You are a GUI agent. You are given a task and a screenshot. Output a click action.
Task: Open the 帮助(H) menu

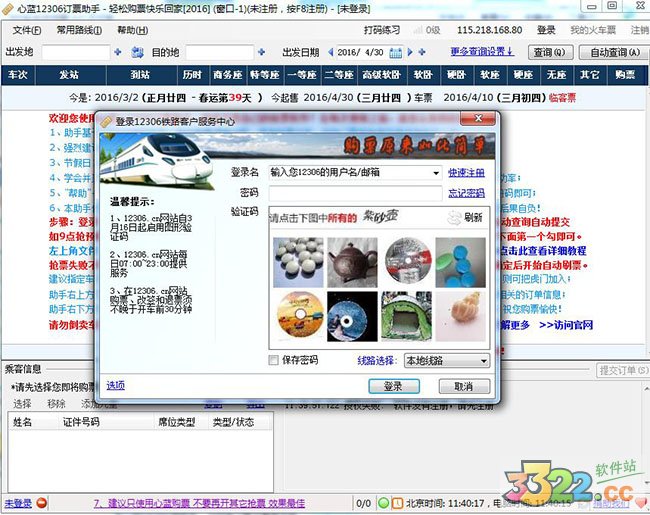point(132,30)
